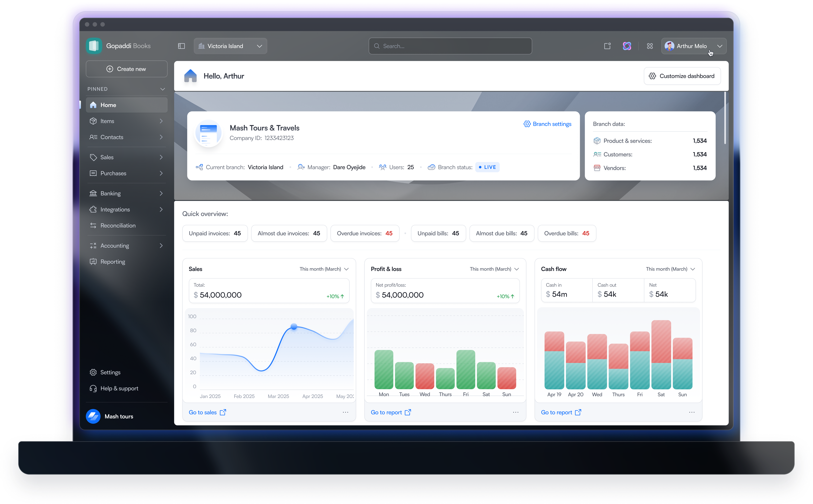Click the Almost due invoices chip
Screen dimensions: 813x504
pyautogui.click(x=289, y=233)
